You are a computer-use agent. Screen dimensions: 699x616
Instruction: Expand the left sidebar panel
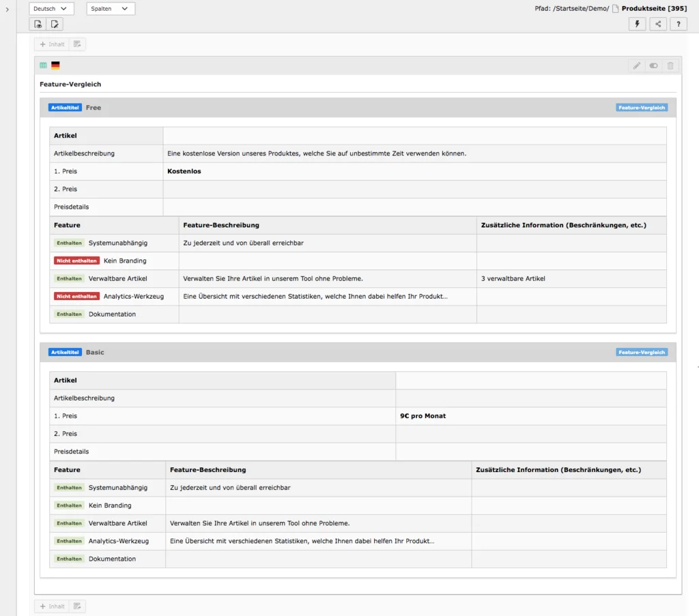(8, 10)
